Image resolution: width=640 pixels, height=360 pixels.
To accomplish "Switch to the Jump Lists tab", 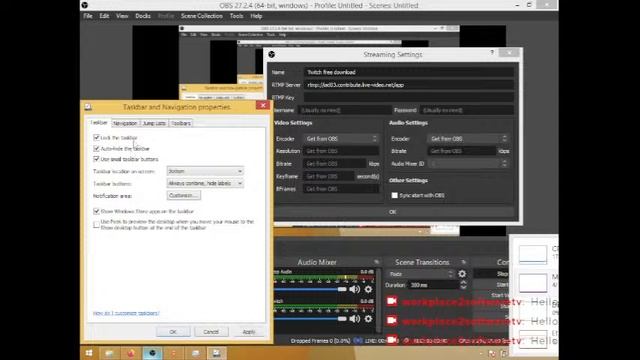I will 154,123.
